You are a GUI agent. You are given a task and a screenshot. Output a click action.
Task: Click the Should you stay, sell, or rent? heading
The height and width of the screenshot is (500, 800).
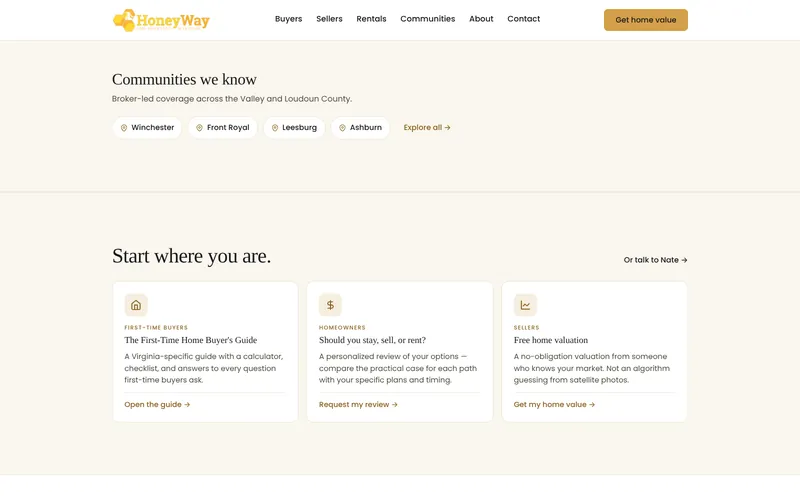[x=372, y=340]
